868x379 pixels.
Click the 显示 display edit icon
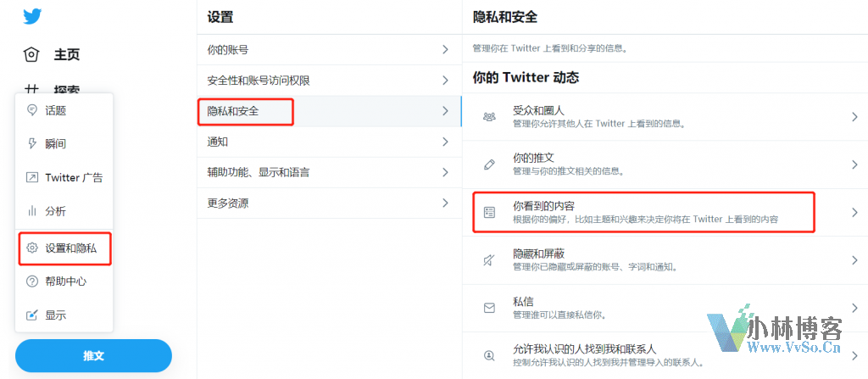click(x=32, y=315)
